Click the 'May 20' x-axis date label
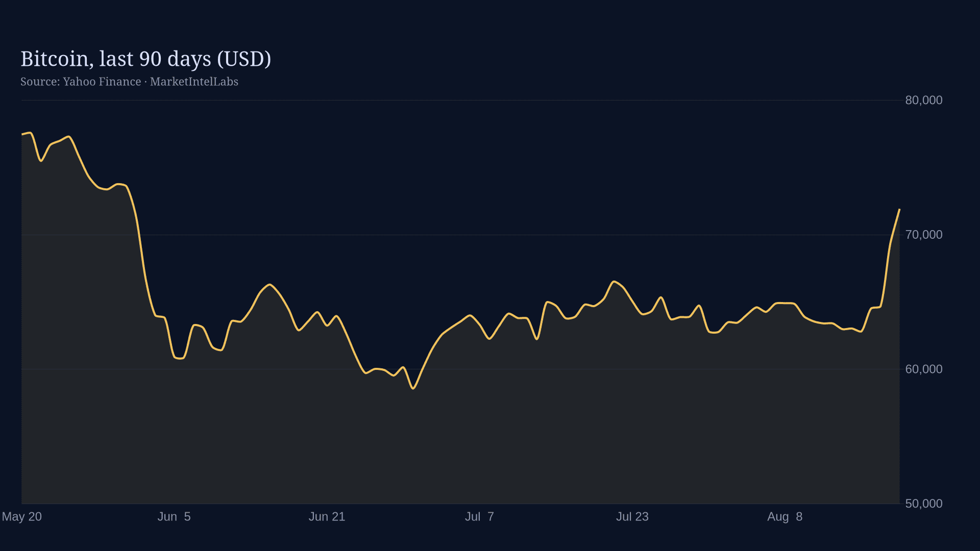980x551 pixels. click(22, 517)
